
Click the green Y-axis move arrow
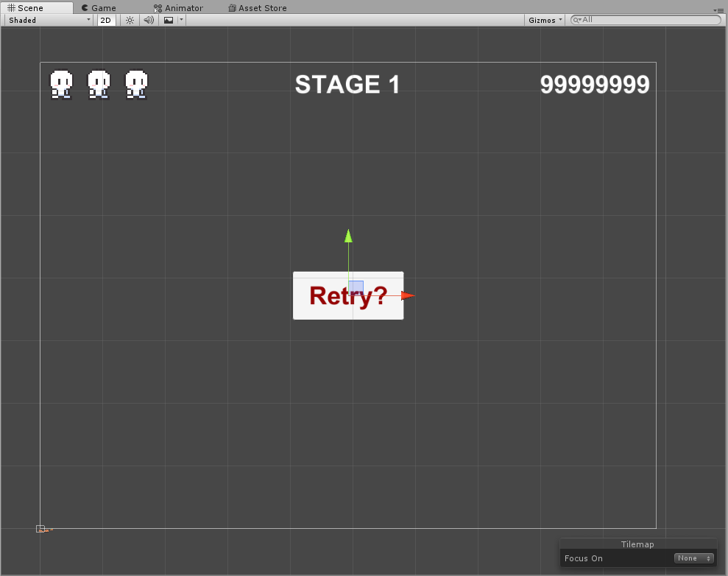(x=348, y=236)
